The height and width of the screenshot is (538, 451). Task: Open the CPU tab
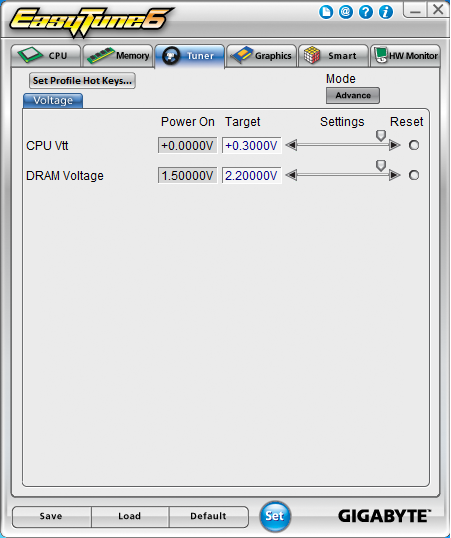click(x=46, y=56)
